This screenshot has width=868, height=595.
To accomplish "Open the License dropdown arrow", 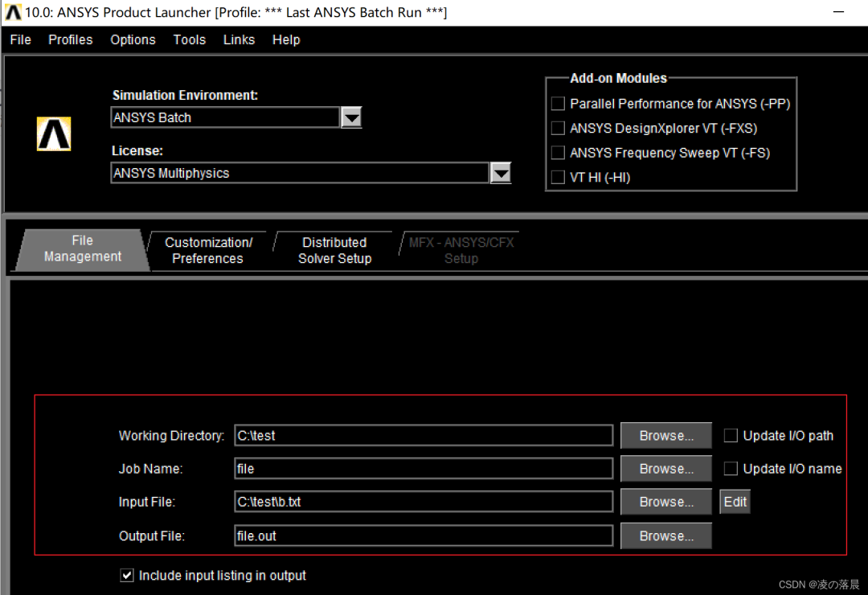I will [501, 172].
